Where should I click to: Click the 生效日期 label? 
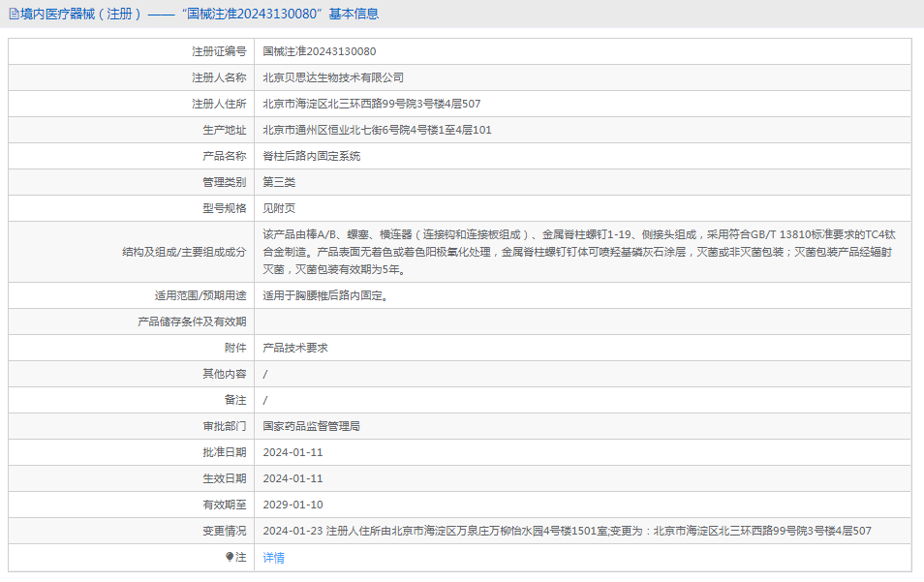tap(225, 479)
